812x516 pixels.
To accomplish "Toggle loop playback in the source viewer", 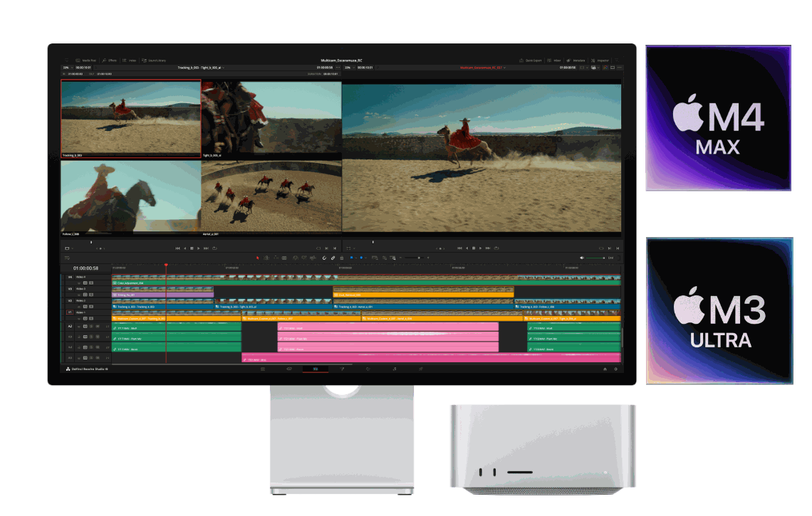I will [x=214, y=248].
